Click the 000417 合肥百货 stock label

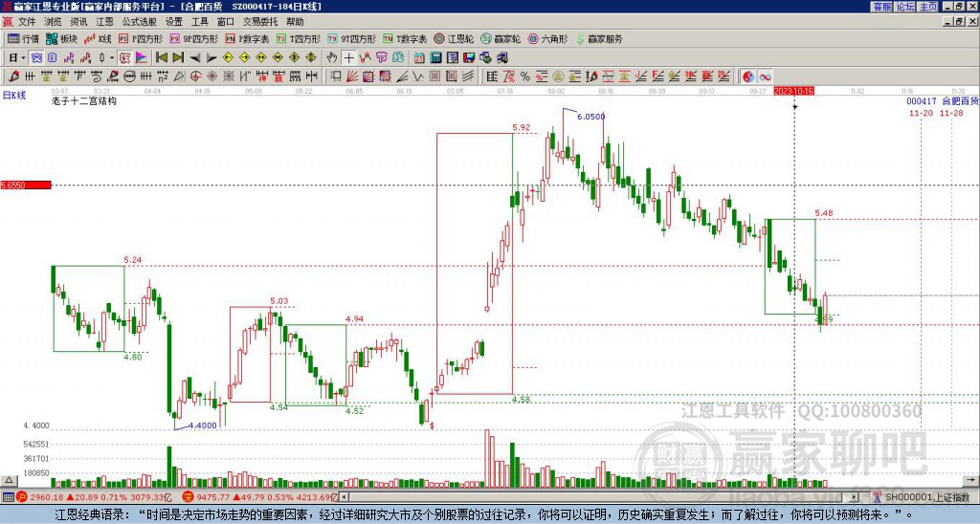[x=943, y=100]
